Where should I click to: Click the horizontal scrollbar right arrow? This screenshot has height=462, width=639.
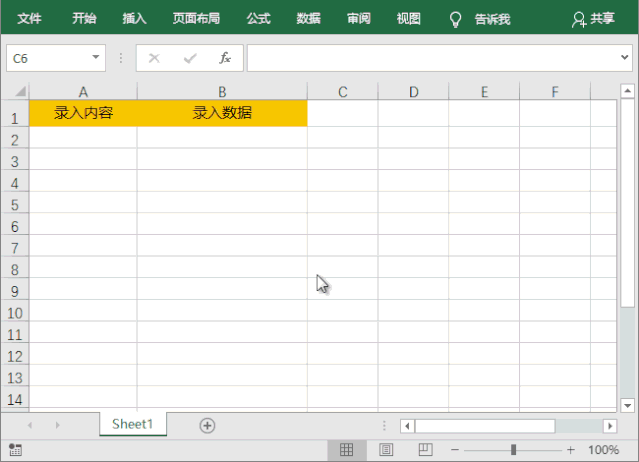[x=610, y=426]
